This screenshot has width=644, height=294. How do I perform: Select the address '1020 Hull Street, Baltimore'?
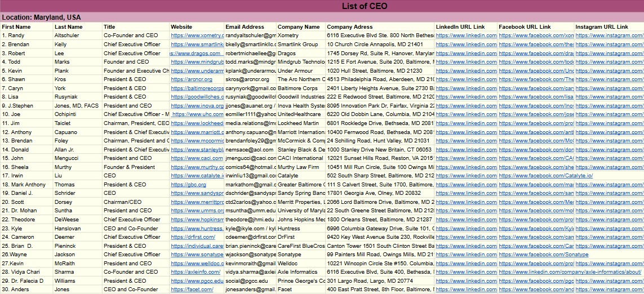380,70
